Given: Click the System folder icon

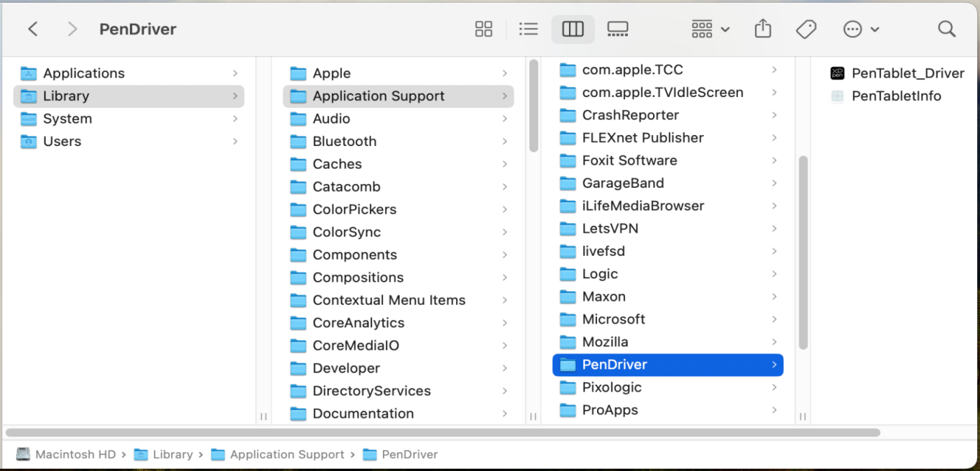Looking at the screenshot, I should point(29,119).
